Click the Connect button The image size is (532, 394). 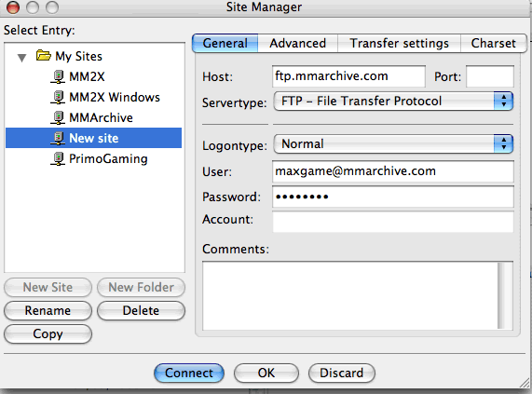pos(189,373)
